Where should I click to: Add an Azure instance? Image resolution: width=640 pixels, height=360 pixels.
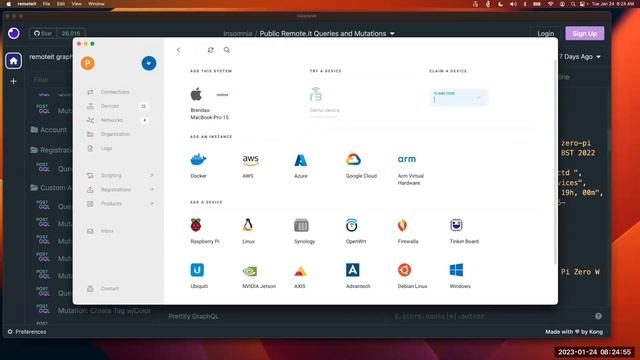click(x=301, y=165)
